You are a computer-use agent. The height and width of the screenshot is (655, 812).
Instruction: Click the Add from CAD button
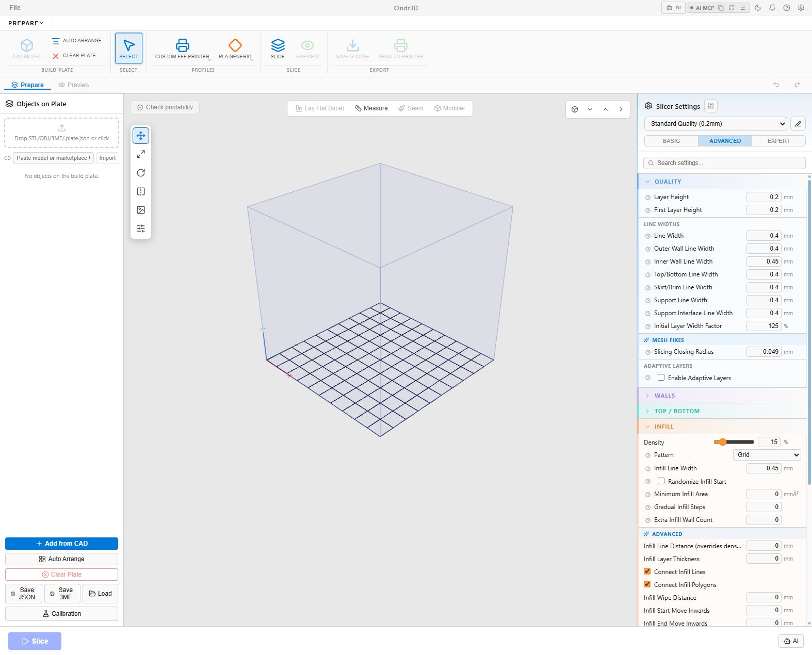tap(61, 544)
